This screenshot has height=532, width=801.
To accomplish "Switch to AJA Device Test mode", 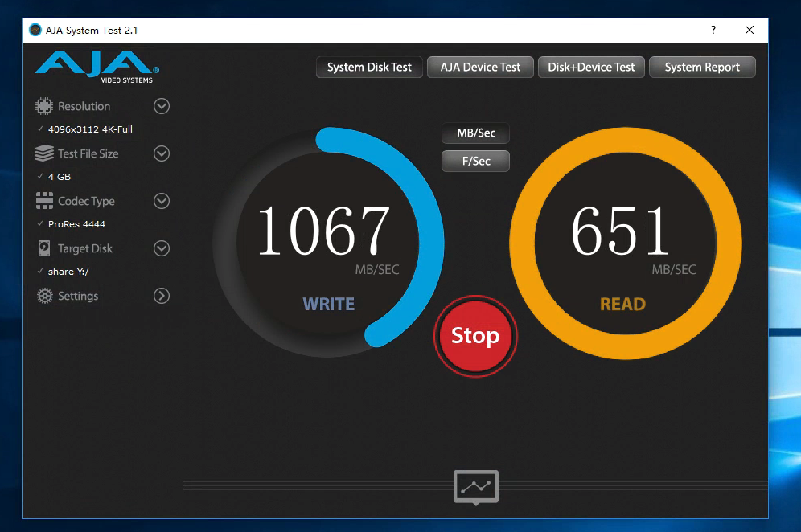I will [480, 67].
